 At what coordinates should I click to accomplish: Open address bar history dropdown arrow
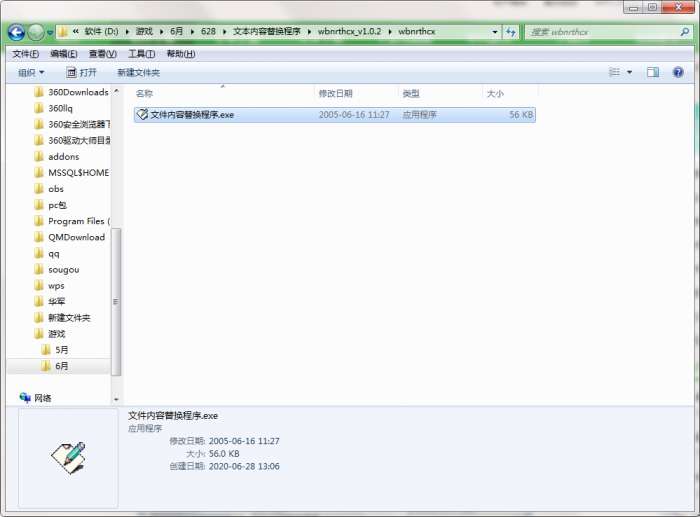coord(494,32)
